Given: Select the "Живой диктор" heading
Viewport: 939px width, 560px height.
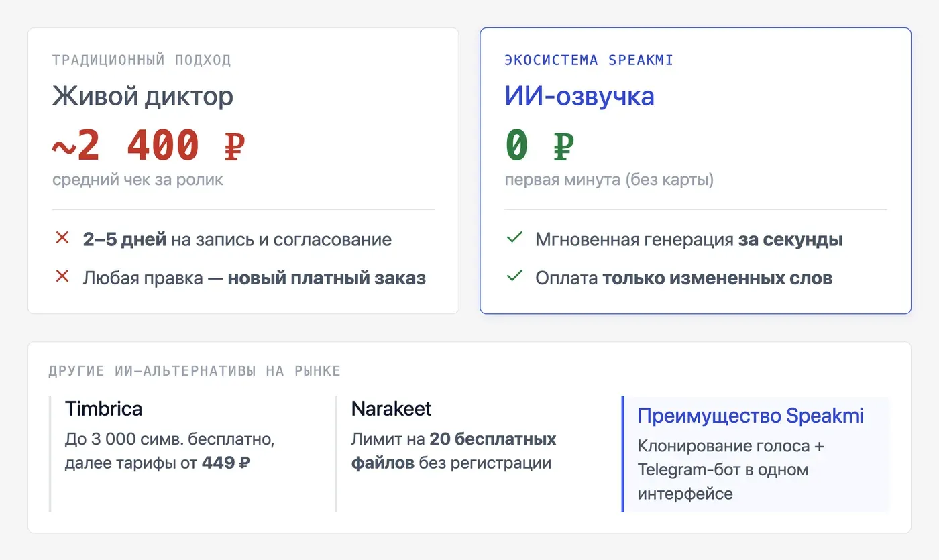Looking at the screenshot, I should 143,97.
